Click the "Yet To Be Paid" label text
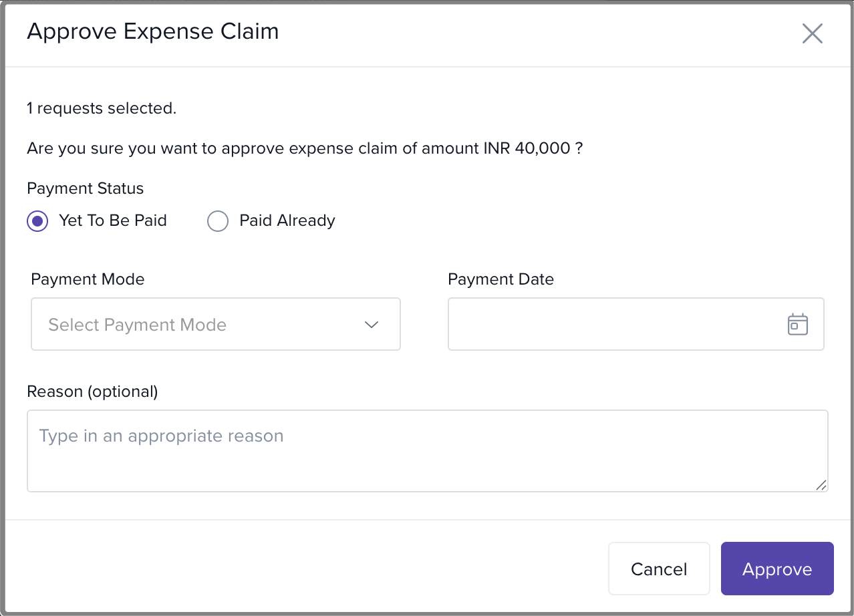Viewport: 854px width, 616px height. (112, 221)
